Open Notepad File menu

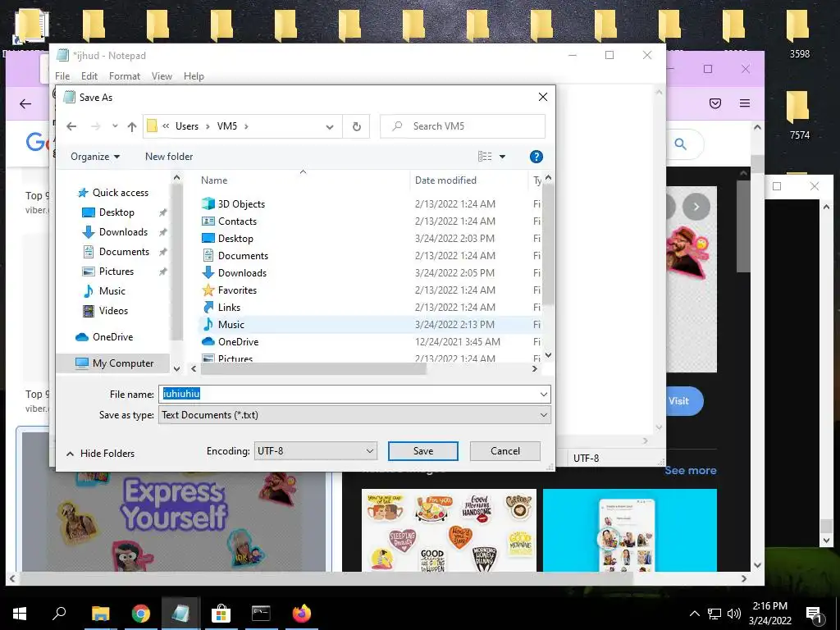(x=62, y=76)
